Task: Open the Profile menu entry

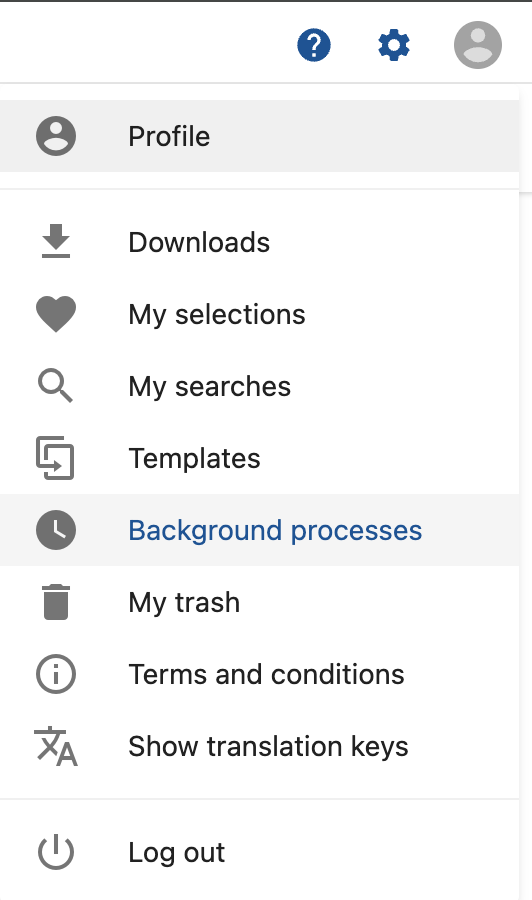Action: [259, 136]
